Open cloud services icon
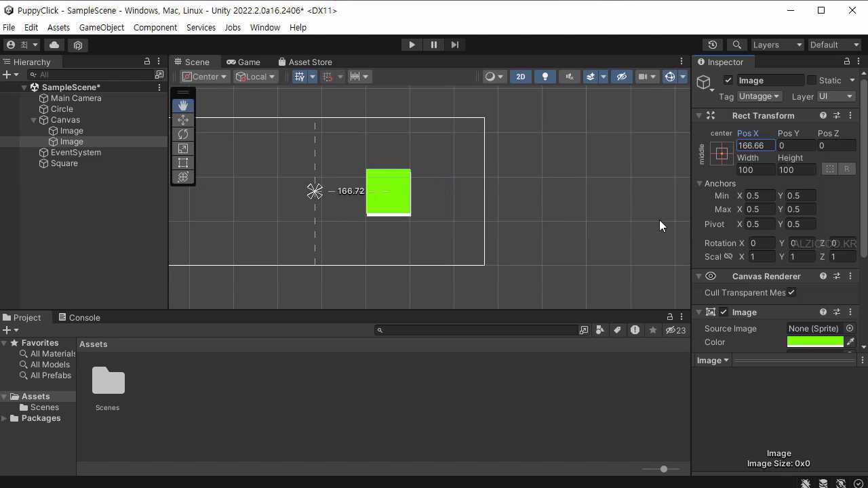868x488 pixels. tap(54, 45)
